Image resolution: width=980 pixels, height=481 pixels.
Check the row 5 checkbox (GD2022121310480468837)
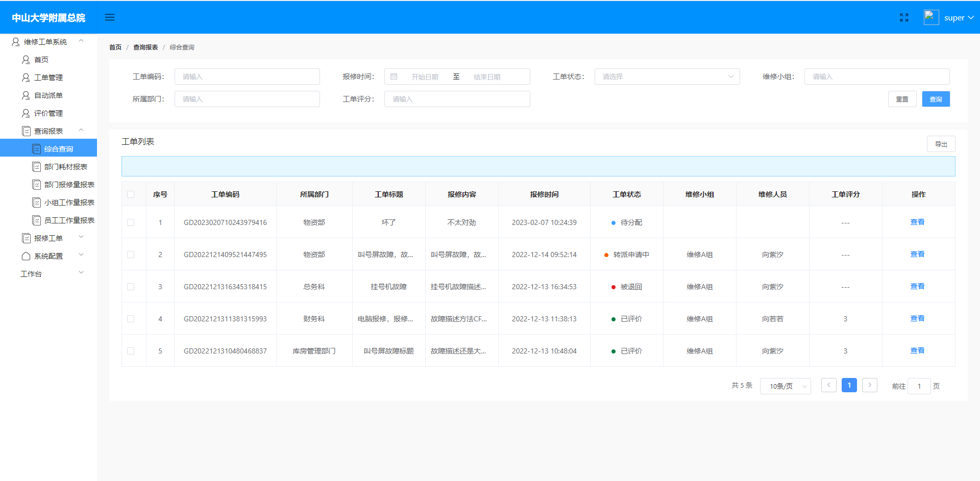pos(131,351)
